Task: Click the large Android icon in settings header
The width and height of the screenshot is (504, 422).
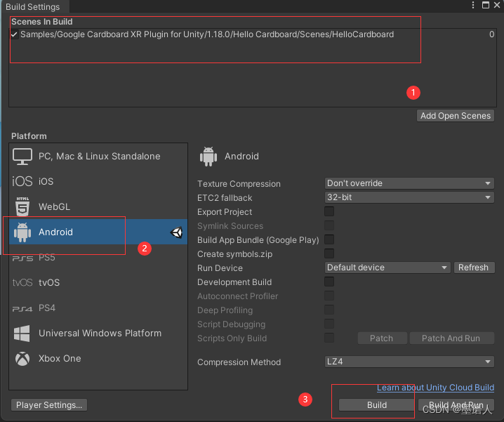Action: coord(208,157)
